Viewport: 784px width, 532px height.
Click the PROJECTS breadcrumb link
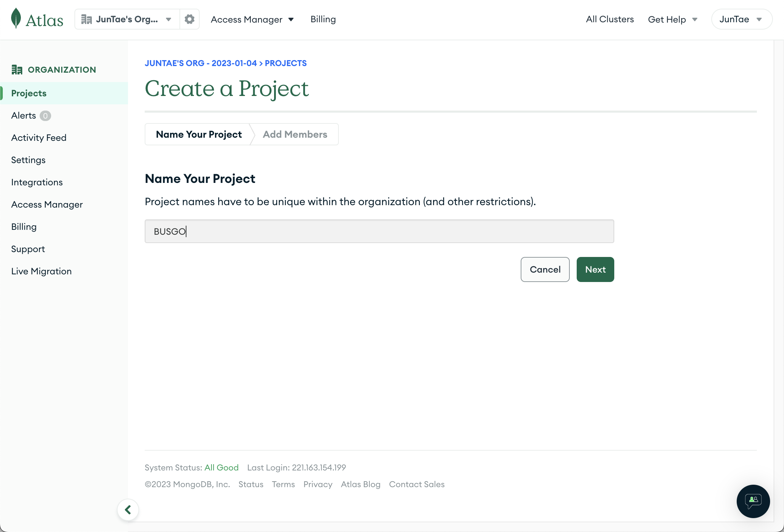[x=286, y=63]
